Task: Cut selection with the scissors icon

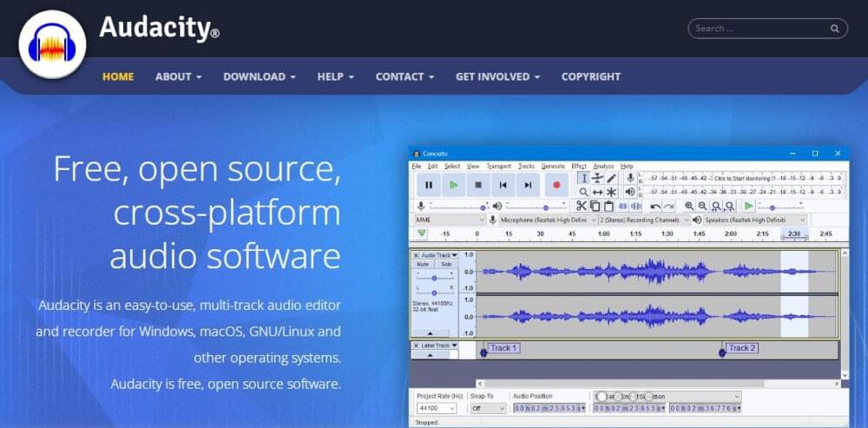Action: (581, 206)
